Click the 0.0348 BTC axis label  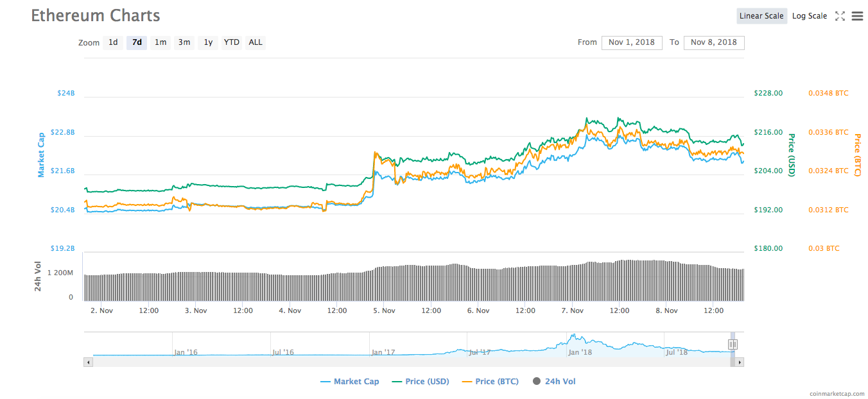click(x=828, y=93)
